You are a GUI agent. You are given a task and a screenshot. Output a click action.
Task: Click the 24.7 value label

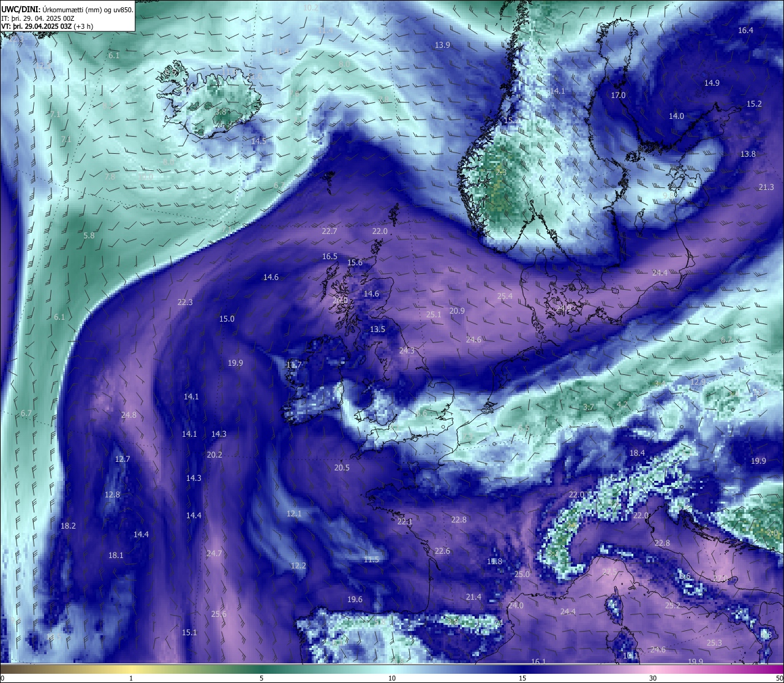[214, 553]
